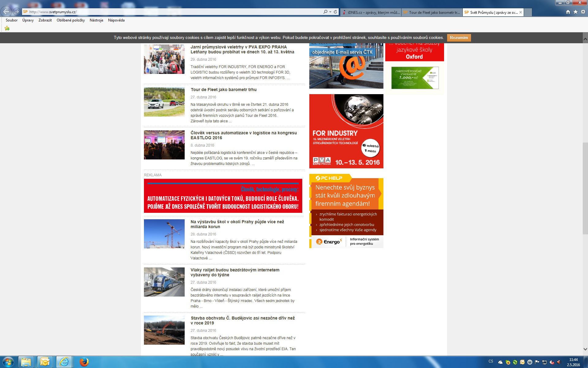Click the excavator bypass thumbnail
This screenshot has width=588, height=368.
[x=164, y=330]
